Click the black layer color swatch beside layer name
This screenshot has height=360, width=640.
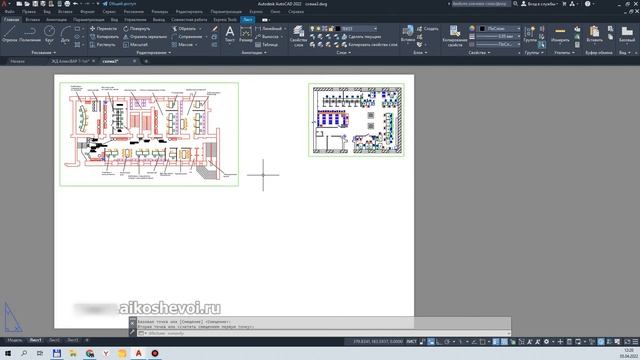point(338,29)
